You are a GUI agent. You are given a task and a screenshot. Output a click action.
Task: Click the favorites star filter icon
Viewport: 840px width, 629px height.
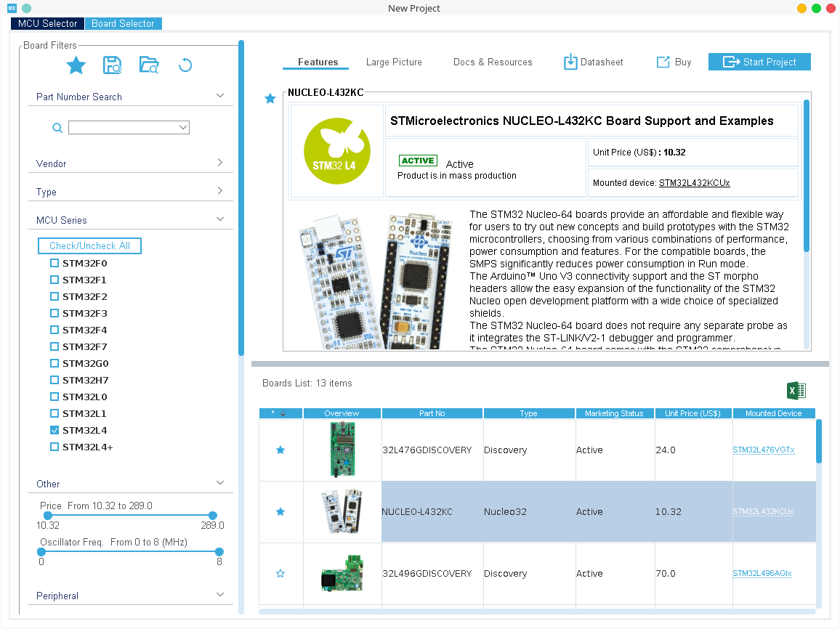point(76,65)
